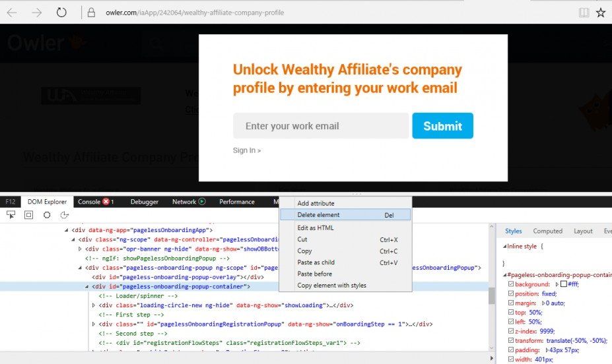The width and height of the screenshot is (612, 364).
Task: Toggle the DOM element highlighting box icon
Action: [x=28, y=215]
